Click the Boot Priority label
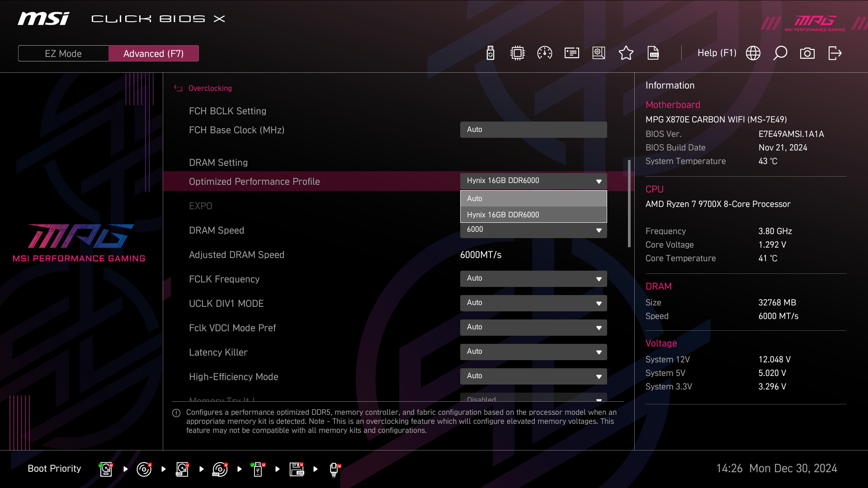 click(54, 469)
